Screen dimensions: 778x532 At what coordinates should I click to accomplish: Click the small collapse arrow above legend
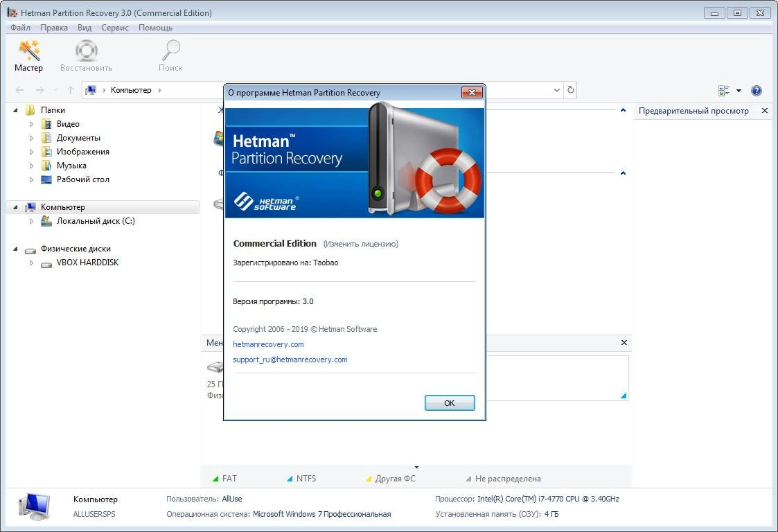coord(417,467)
